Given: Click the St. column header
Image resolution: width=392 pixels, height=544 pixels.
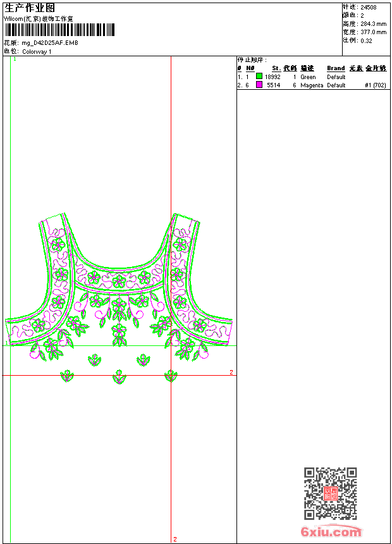Looking at the screenshot, I should pyautogui.click(x=276, y=68).
